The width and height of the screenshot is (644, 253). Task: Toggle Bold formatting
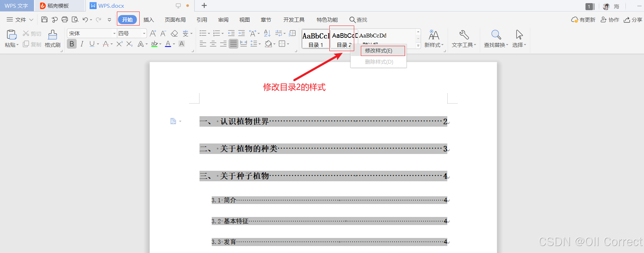[72, 44]
